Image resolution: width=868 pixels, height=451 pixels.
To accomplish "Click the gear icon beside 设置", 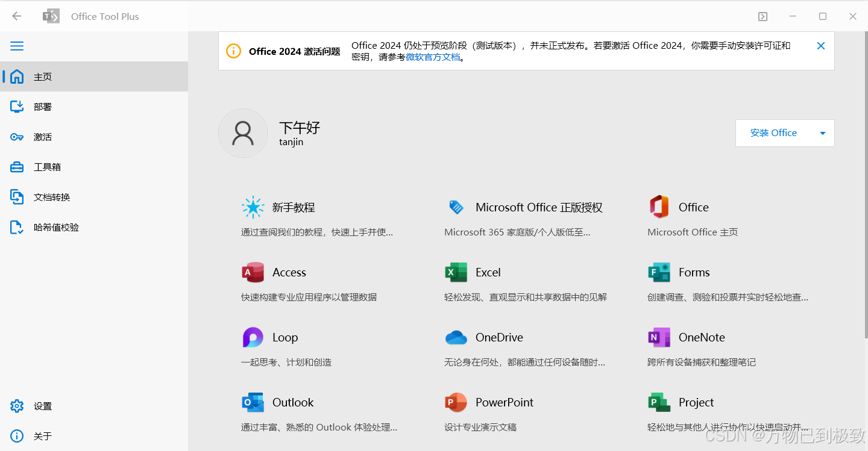I will tap(17, 406).
